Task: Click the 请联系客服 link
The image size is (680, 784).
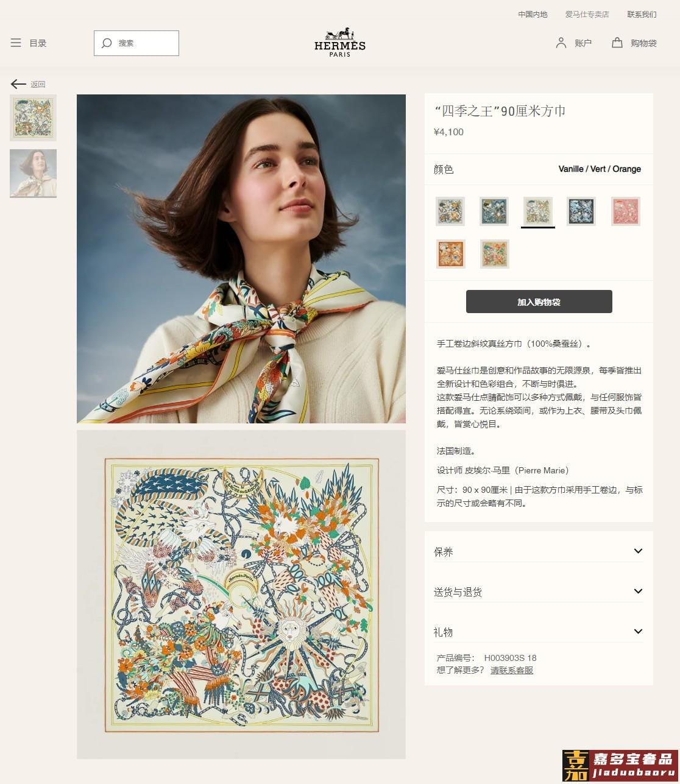Action: (512, 670)
